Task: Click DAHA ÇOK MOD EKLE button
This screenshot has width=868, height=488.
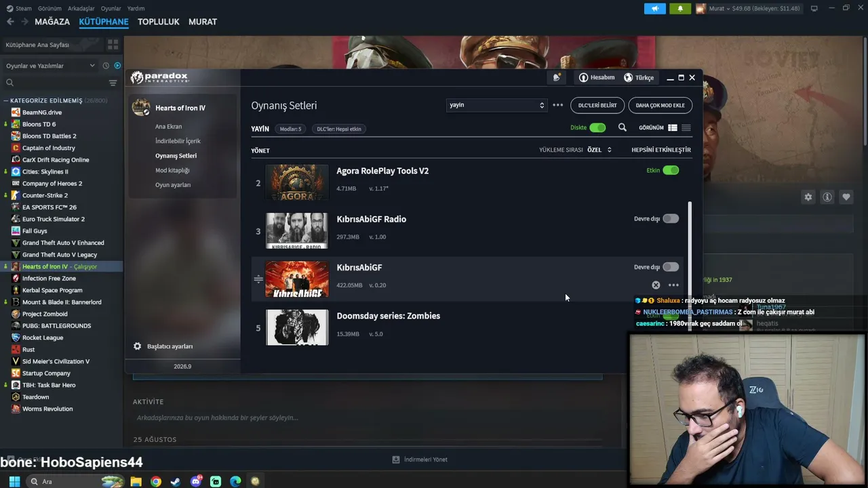Action: click(660, 105)
